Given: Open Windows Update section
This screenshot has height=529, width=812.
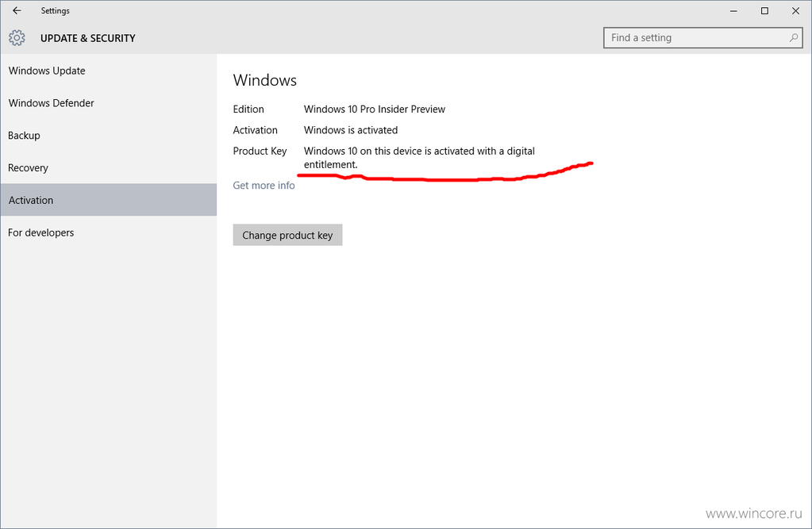Looking at the screenshot, I should 108,71.
